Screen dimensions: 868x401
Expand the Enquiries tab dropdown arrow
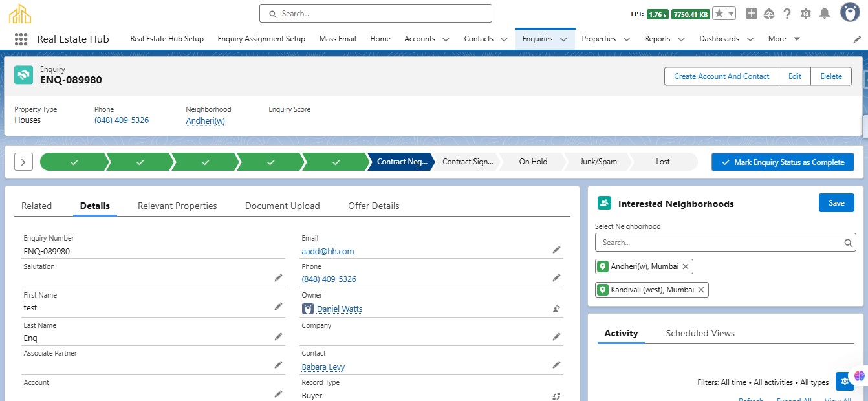pyautogui.click(x=563, y=39)
